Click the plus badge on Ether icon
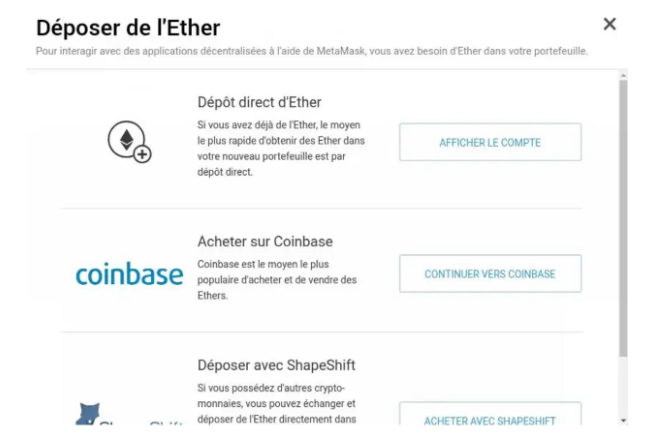This screenshot has width=647, height=437. (x=141, y=154)
